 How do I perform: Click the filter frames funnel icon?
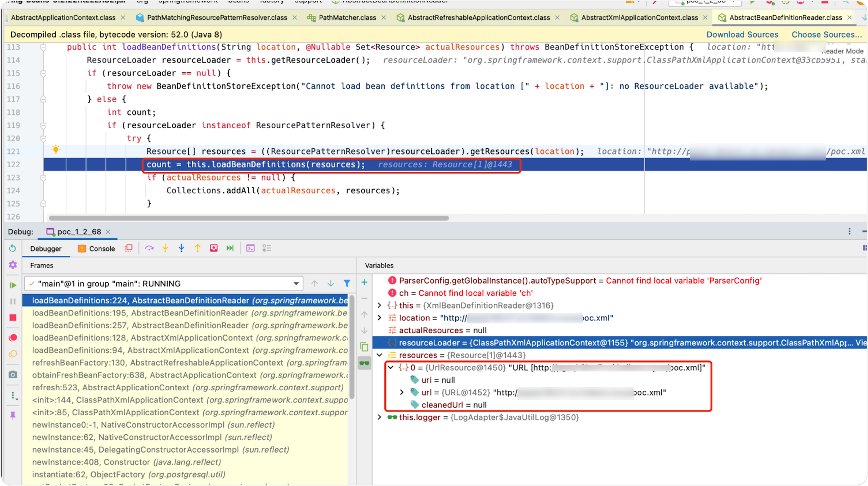pos(347,283)
